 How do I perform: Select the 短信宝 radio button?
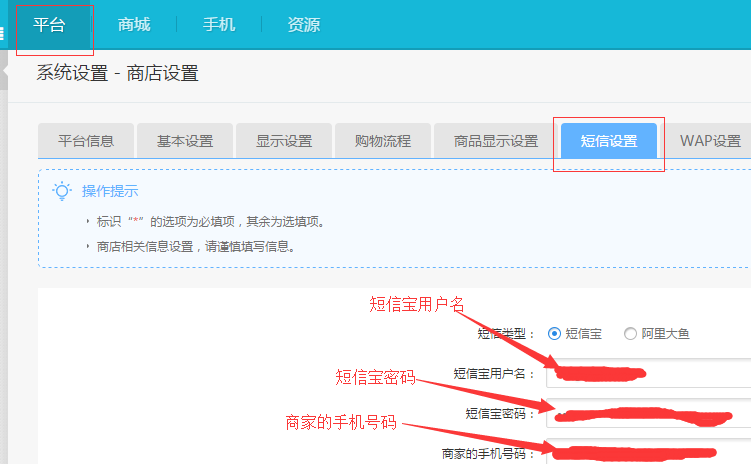pos(554,334)
